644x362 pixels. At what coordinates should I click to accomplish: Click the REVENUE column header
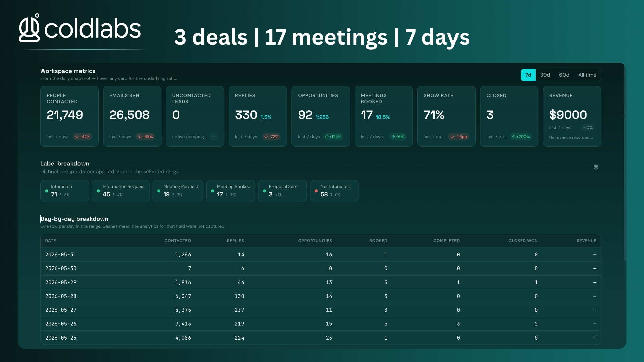pyautogui.click(x=586, y=241)
